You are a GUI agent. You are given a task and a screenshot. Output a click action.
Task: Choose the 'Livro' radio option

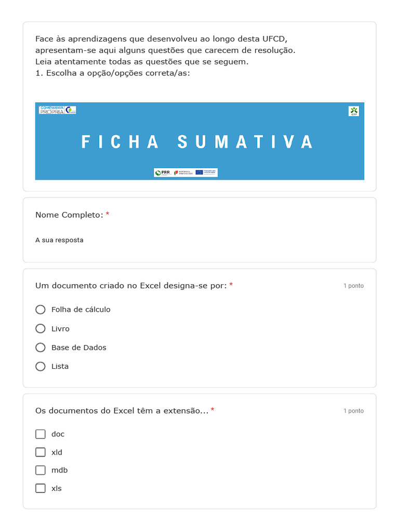coord(41,328)
